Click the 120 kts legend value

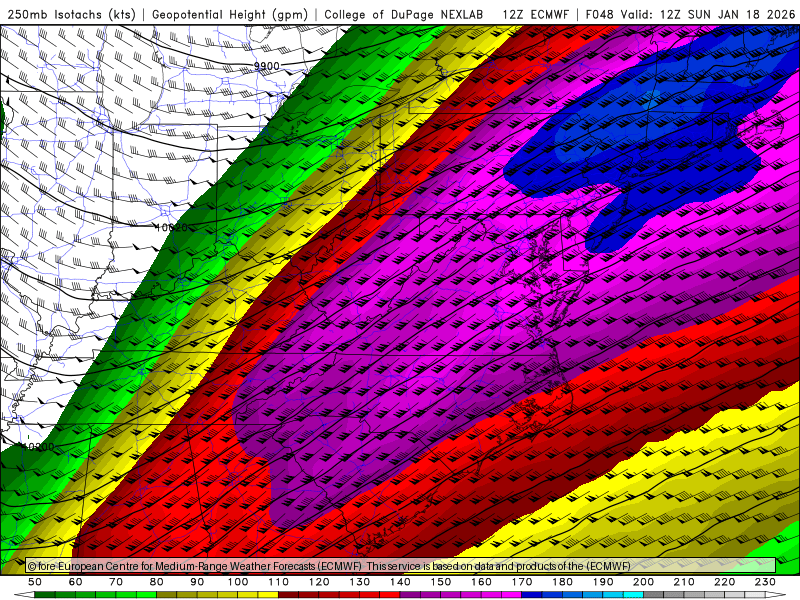[319, 582]
